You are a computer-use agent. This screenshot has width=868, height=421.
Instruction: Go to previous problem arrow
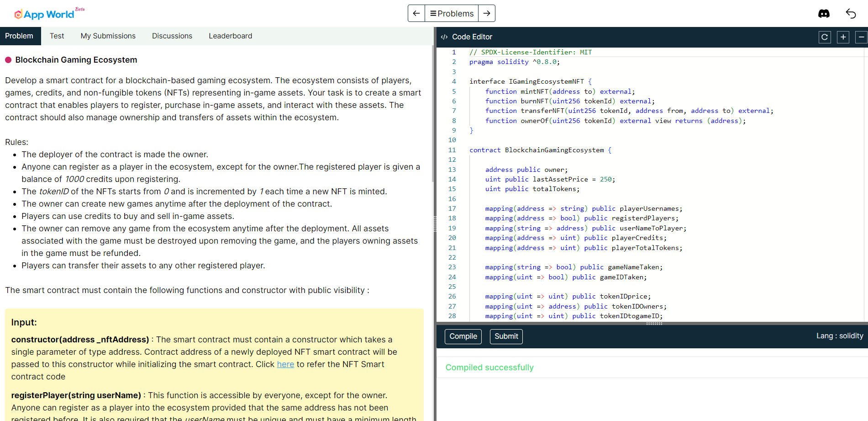416,13
